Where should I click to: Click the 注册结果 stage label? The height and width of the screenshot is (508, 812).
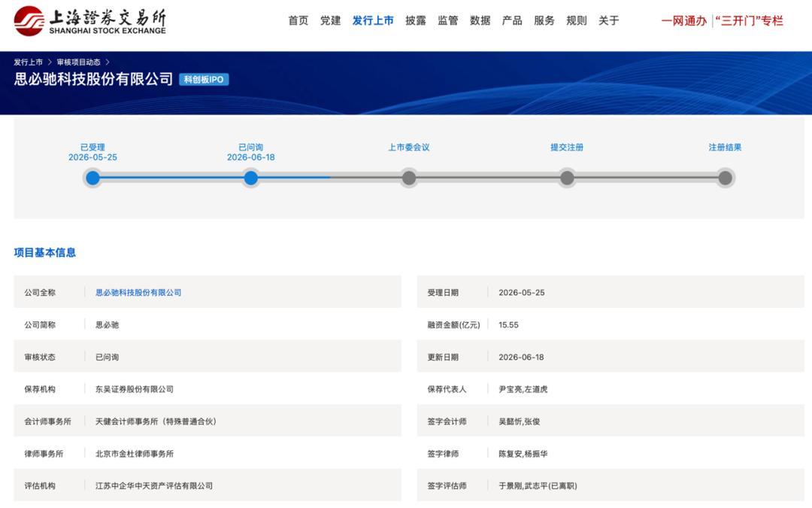pyautogui.click(x=725, y=148)
